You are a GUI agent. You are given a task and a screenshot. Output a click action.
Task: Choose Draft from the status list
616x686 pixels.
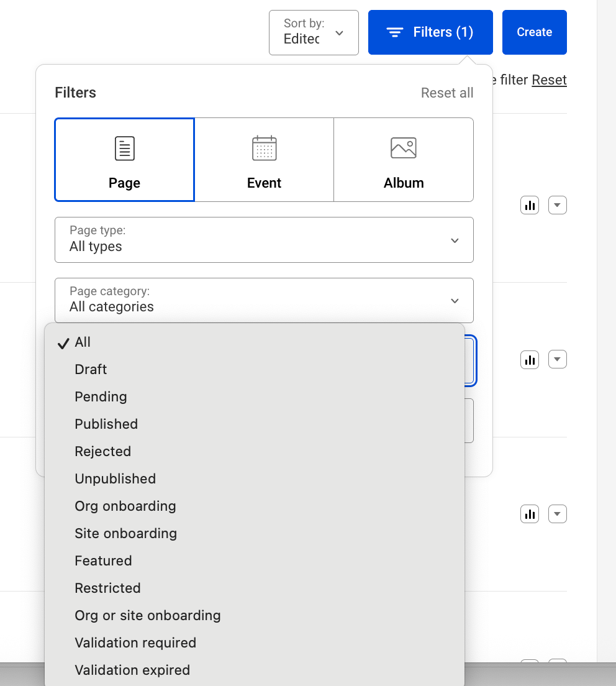tap(91, 369)
